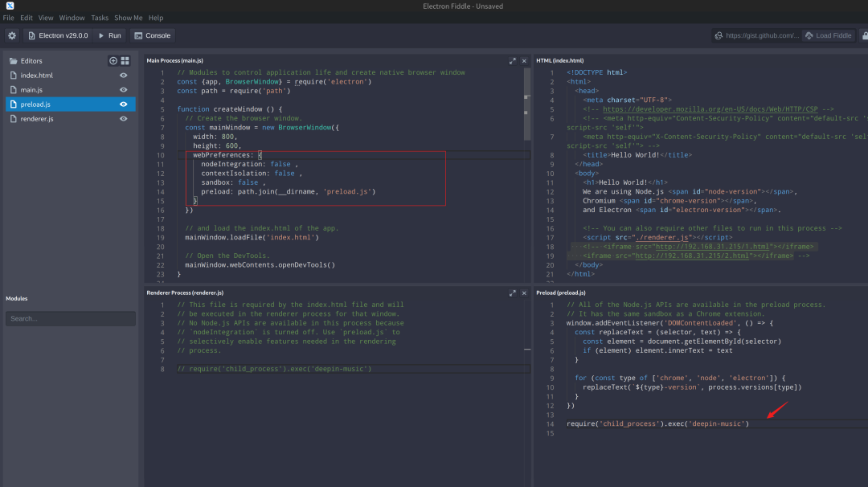This screenshot has height=487, width=868.
Task: Maximize the Renderer Process editor panel
Action: click(x=513, y=293)
